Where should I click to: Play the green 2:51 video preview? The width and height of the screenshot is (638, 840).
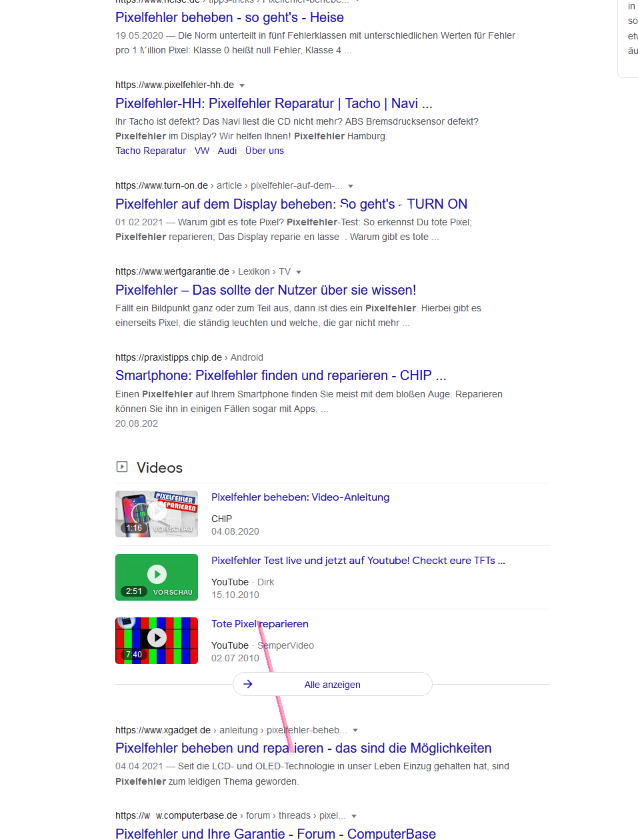tap(157, 577)
